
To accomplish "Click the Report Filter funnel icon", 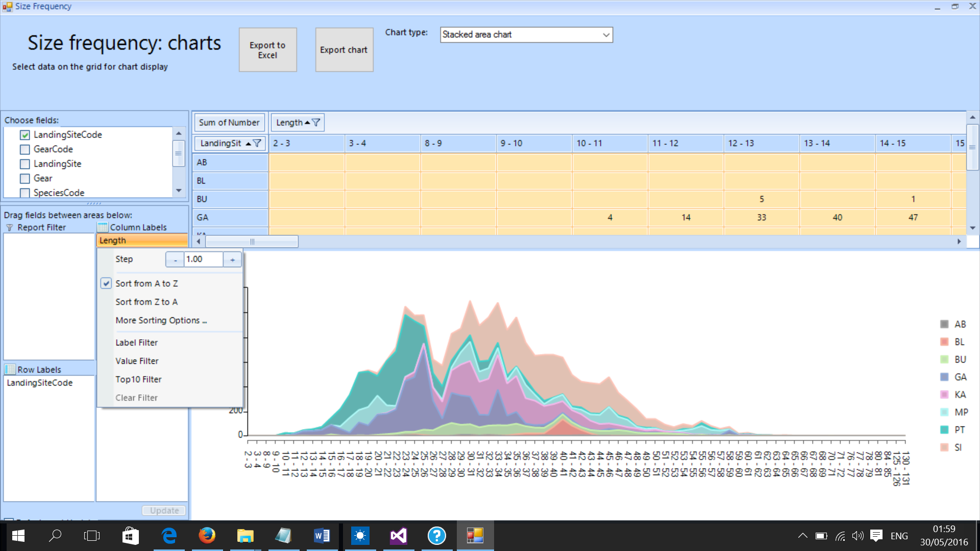I will tap(9, 228).
